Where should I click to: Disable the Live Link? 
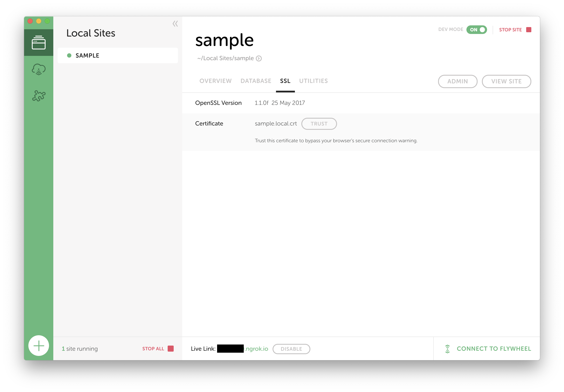coord(291,349)
